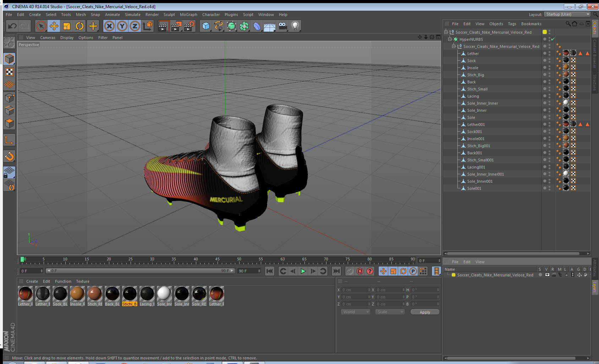Image resolution: width=599 pixels, height=364 pixels.
Task: Toggle Y axis lock
Action: click(x=122, y=26)
